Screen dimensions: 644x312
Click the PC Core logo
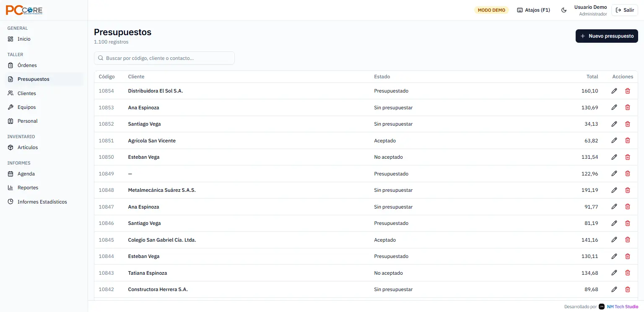coord(24,10)
